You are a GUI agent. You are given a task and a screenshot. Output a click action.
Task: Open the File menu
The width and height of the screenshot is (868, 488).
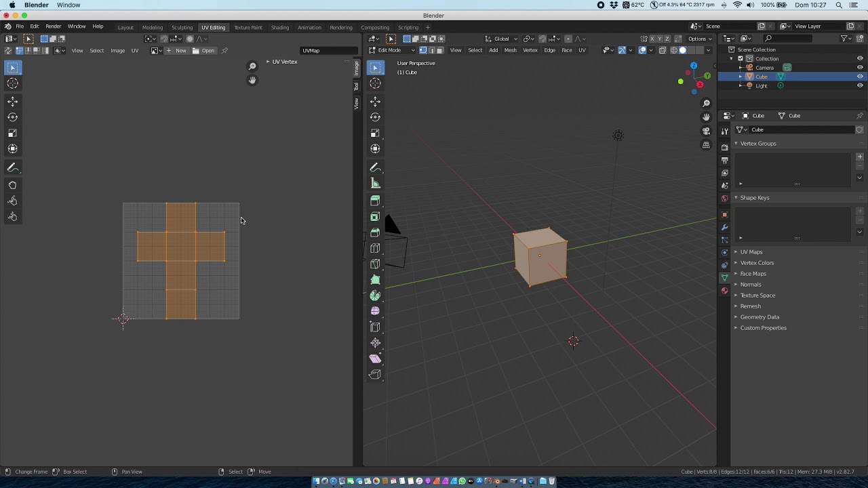pyautogui.click(x=20, y=26)
